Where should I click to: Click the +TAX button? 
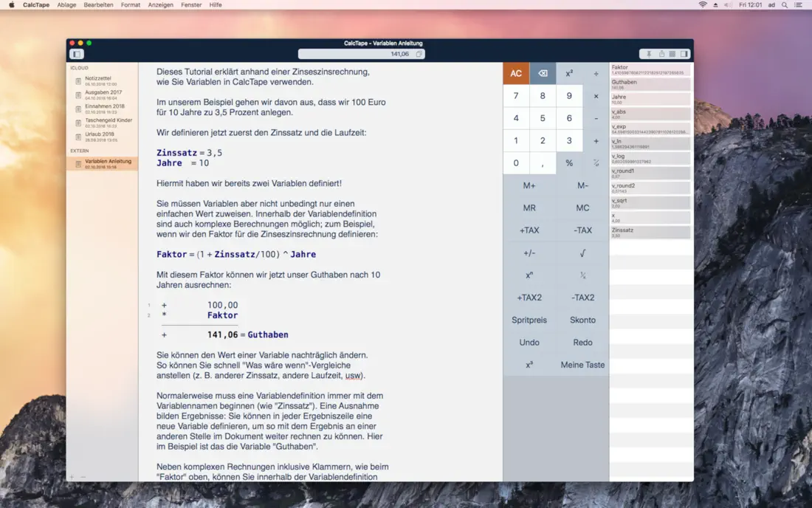(x=529, y=230)
